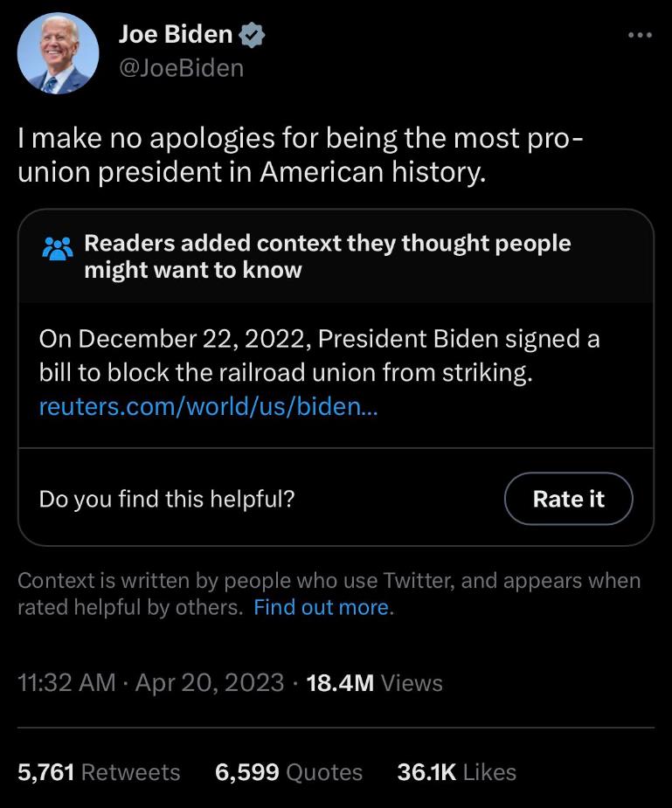672x808 pixels.
Task: Open the profile picture avatar
Action: 58,53
